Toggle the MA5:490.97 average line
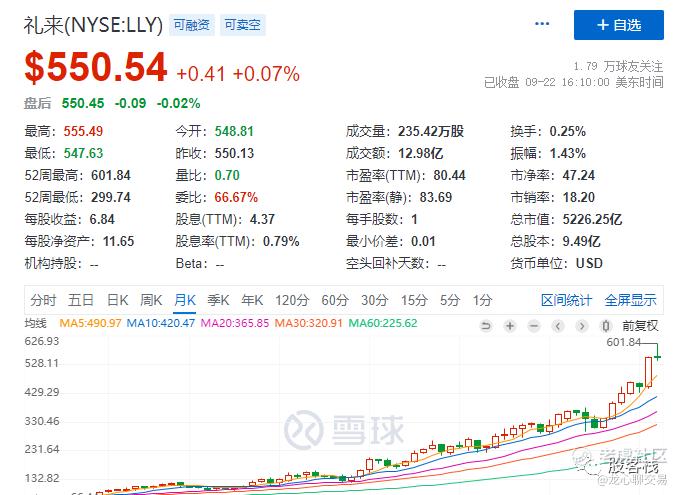This screenshot has height=495, width=680. coord(90,323)
